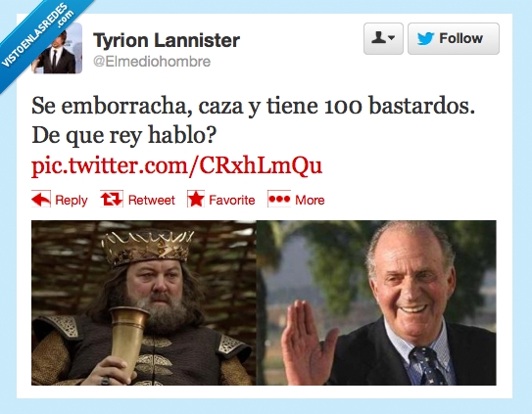Screen dimensions: 532x414
Task: Mark tweet via Favorite text label
Action: [232, 200]
